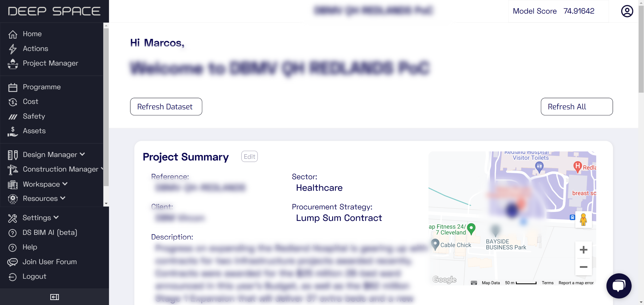
Task: Click the Refresh Dataset button
Action: [x=166, y=107]
